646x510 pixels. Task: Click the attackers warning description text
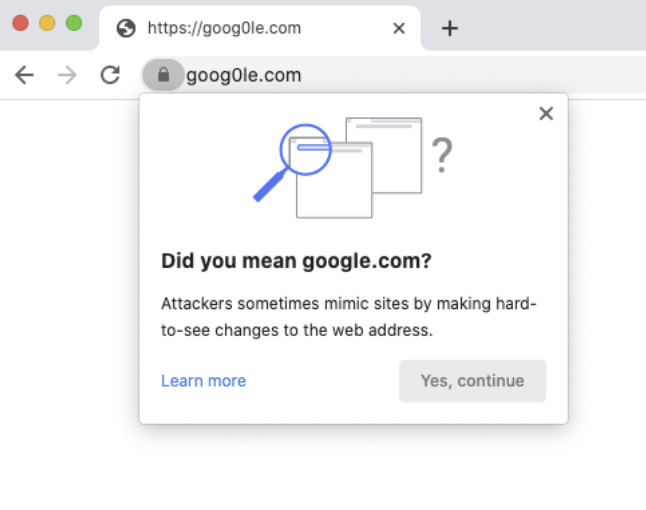349,316
